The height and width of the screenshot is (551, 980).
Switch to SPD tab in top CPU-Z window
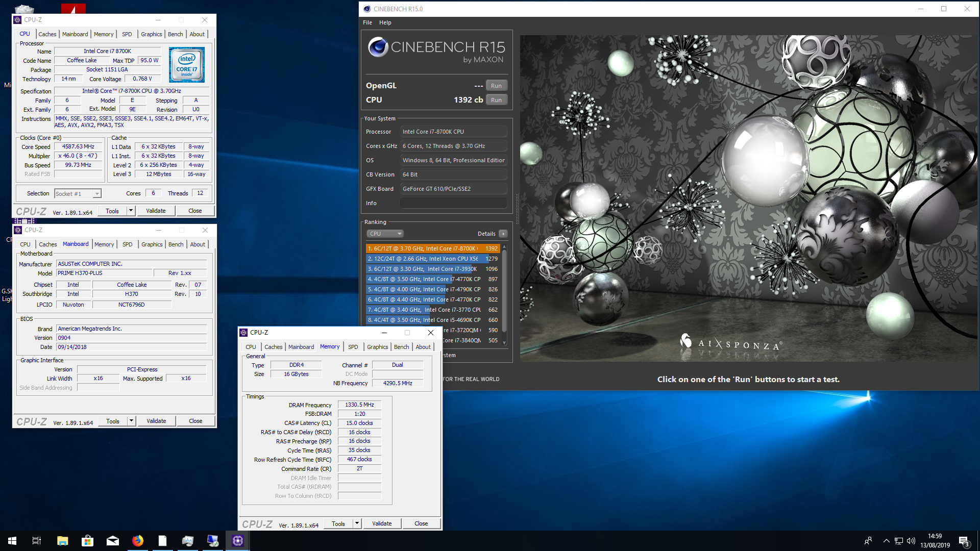point(127,34)
